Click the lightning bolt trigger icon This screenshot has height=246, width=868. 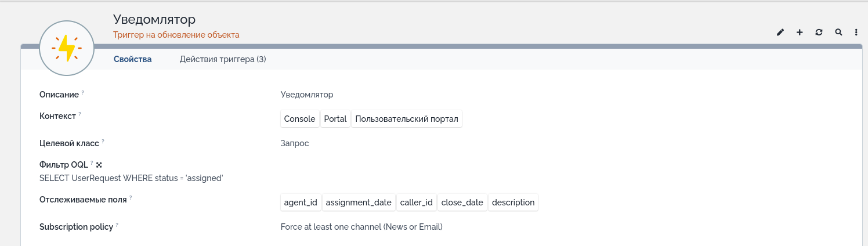pos(67,48)
